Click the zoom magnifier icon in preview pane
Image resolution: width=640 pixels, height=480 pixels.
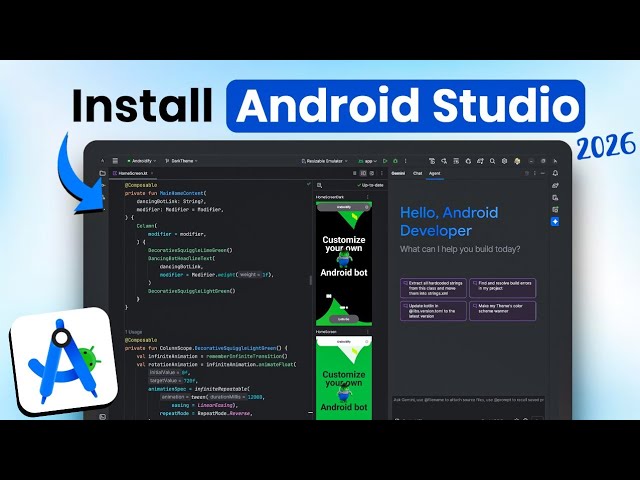pyautogui.click(x=320, y=185)
